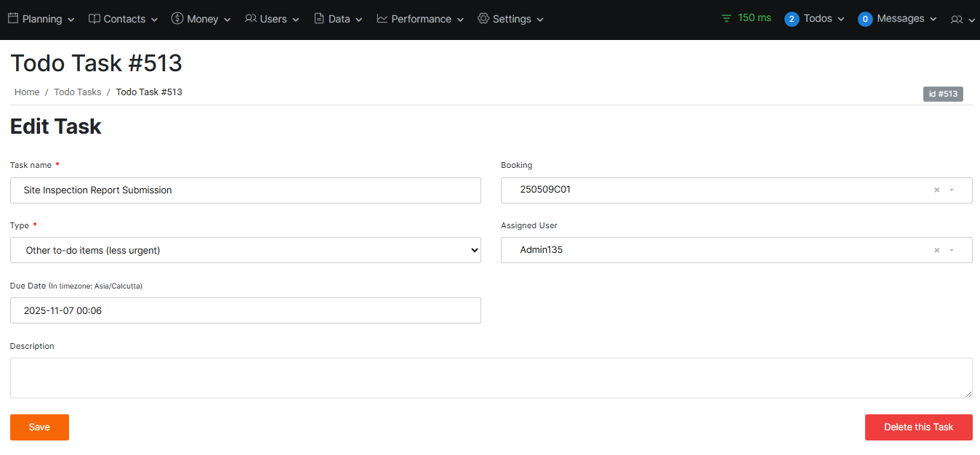Click the Data document icon
This screenshot has width=980, height=455.
(319, 18)
